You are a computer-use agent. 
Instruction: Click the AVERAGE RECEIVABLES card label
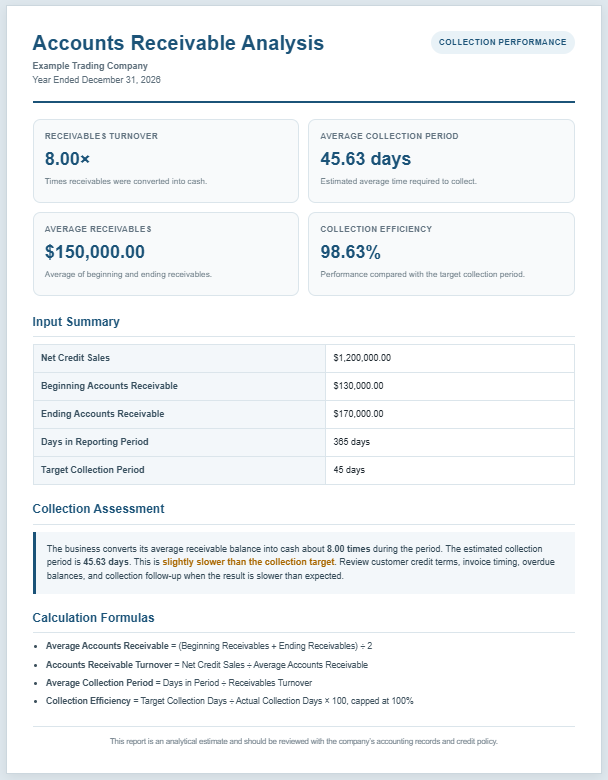tap(98, 229)
